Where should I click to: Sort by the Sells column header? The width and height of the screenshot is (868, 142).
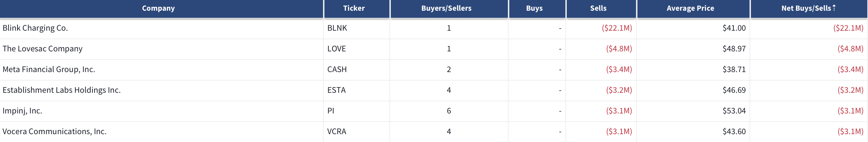pyautogui.click(x=598, y=8)
